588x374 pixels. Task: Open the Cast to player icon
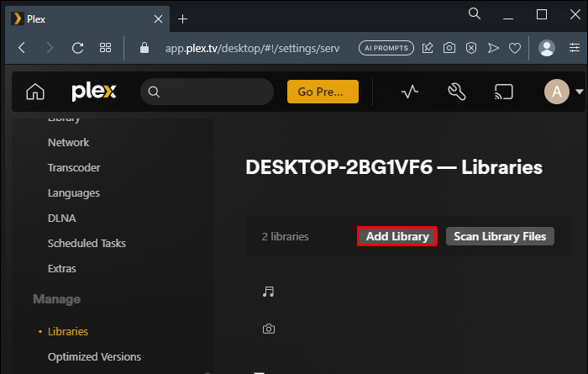pyautogui.click(x=504, y=92)
